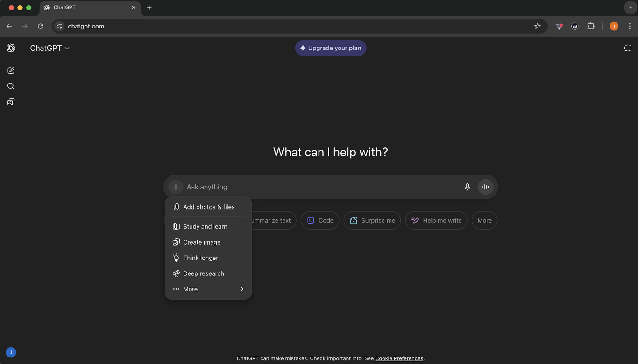Select Deep research from the menu
The height and width of the screenshot is (364, 638).
pos(208,273)
